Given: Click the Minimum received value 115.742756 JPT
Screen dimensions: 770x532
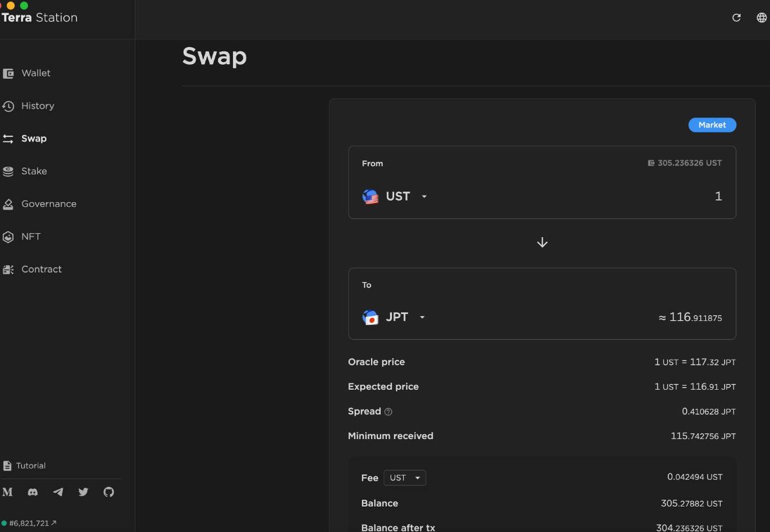Looking at the screenshot, I should [x=703, y=436].
